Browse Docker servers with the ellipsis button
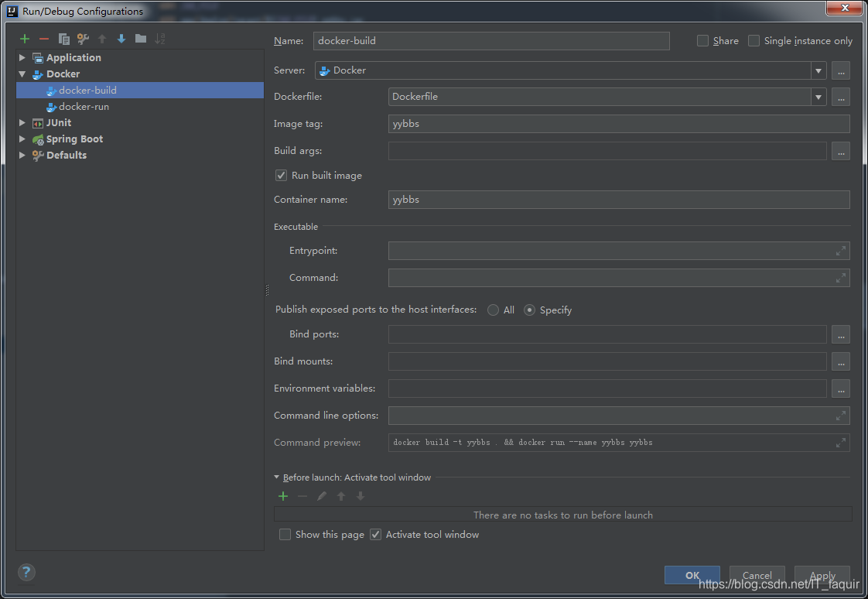This screenshot has width=868, height=599. [840, 70]
